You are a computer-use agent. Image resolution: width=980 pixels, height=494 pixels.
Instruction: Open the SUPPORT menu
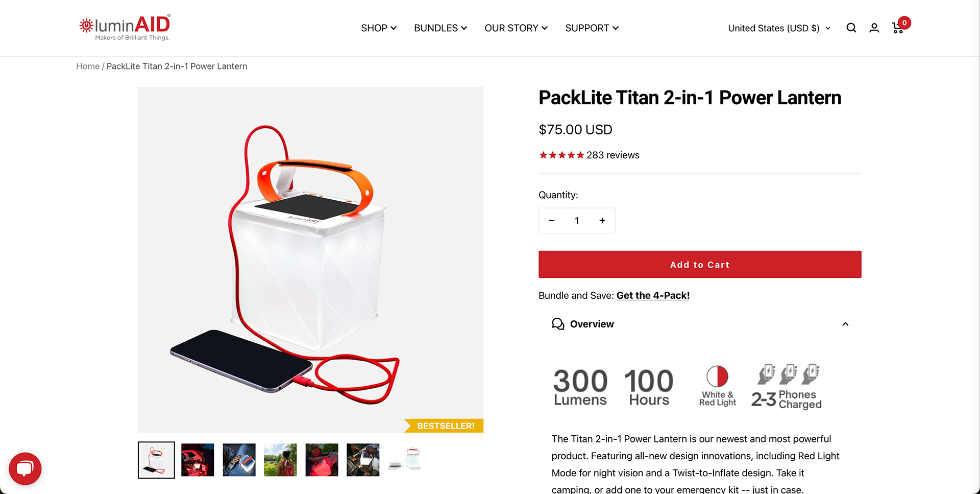pos(592,28)
